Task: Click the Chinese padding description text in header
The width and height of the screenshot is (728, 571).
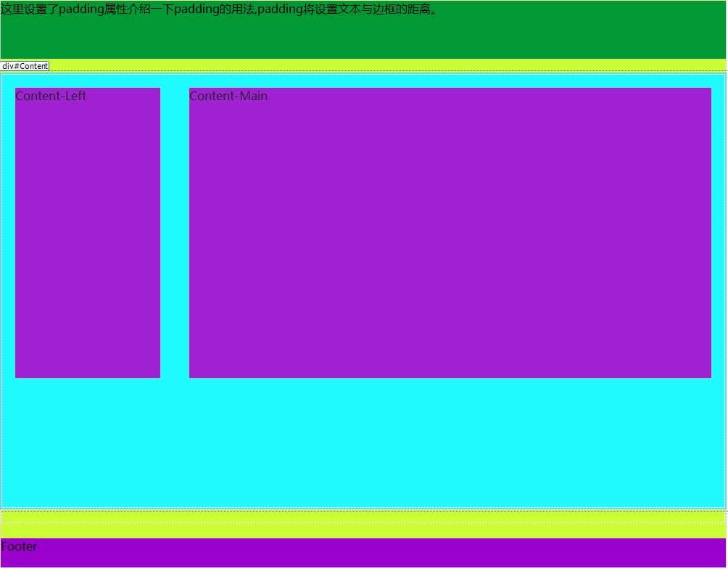Action: [219, 9]
